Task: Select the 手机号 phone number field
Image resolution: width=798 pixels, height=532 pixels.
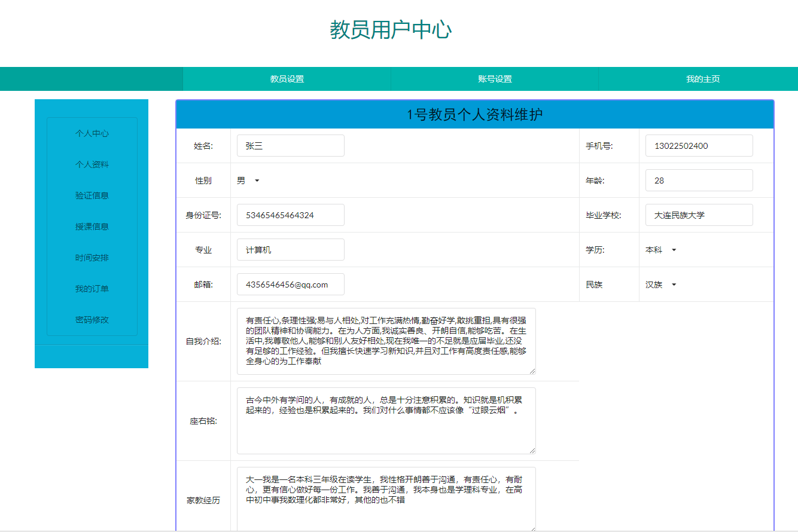Action: pos(699,145)
